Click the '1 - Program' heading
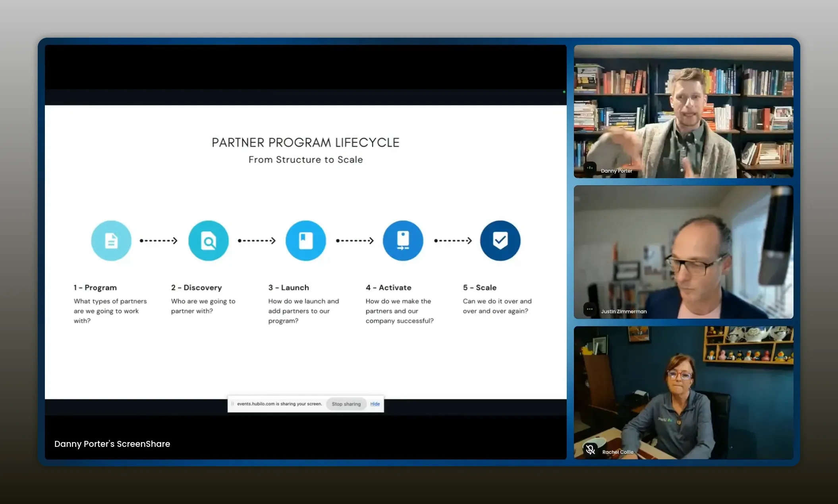Viewport: 838px width, 504px height. tap(95, 287)
